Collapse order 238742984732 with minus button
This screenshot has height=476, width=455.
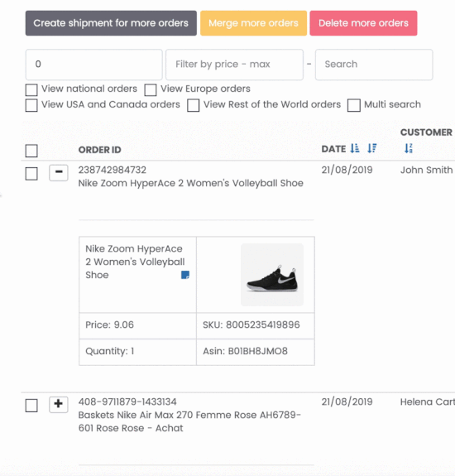(x=59, y=173)
